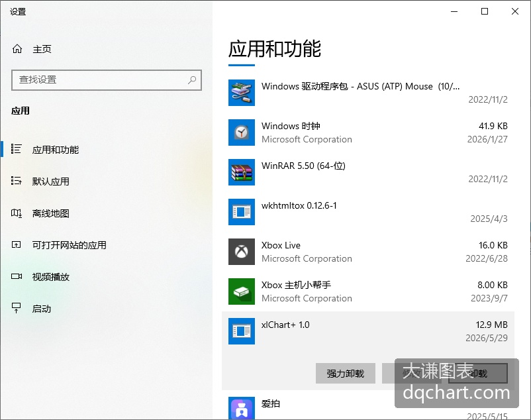Click the 视频播放 camera icon

pos(17,276)
